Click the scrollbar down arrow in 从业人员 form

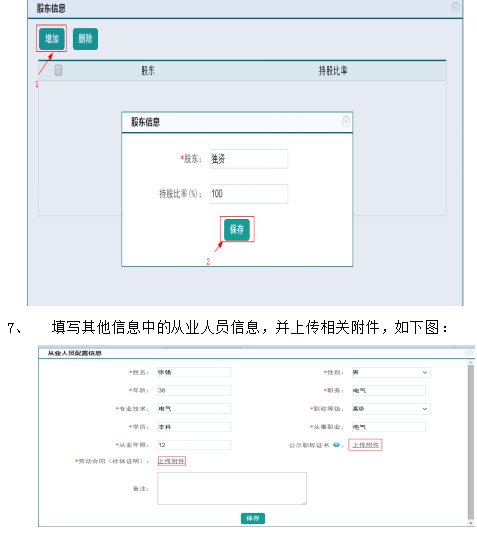click(x=471, y=523)
